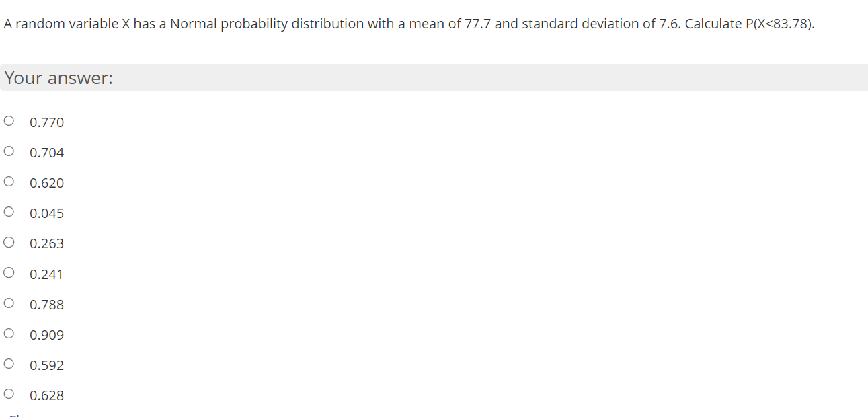Select 0.620 as your answer
868x417 pixels.
tap(9, 180)
